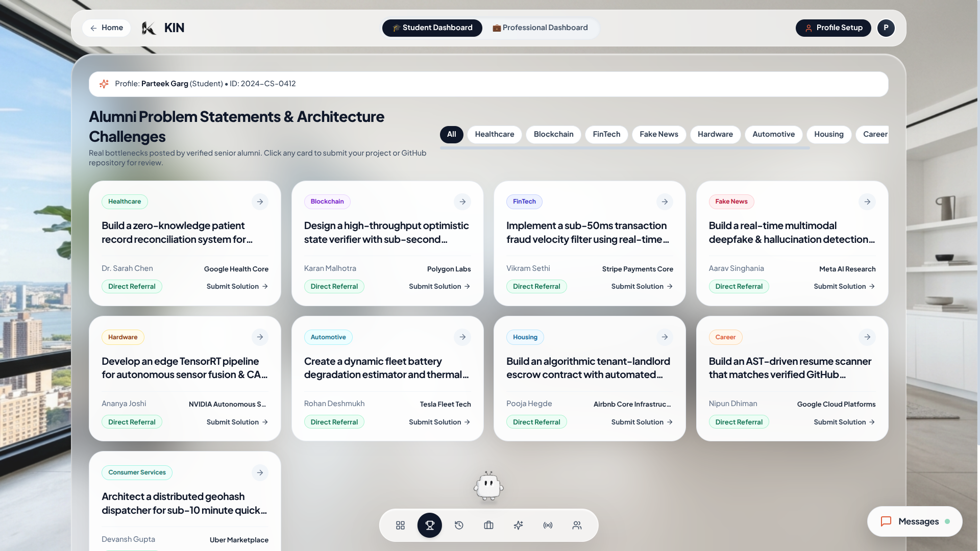The height and width of the screenshot is (551, 980).
Task: Select the All filter chip
Action: tap(451, 134)
